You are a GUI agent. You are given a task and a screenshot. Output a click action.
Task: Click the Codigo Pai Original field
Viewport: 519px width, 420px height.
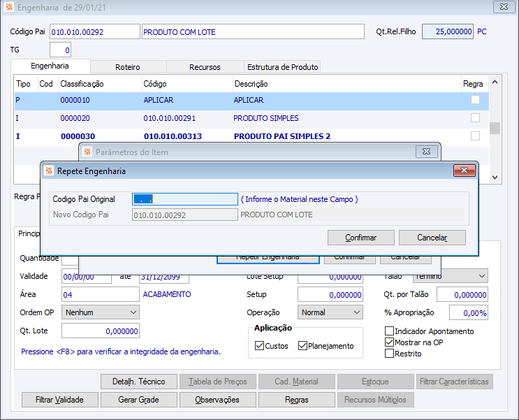click(185, 199)
